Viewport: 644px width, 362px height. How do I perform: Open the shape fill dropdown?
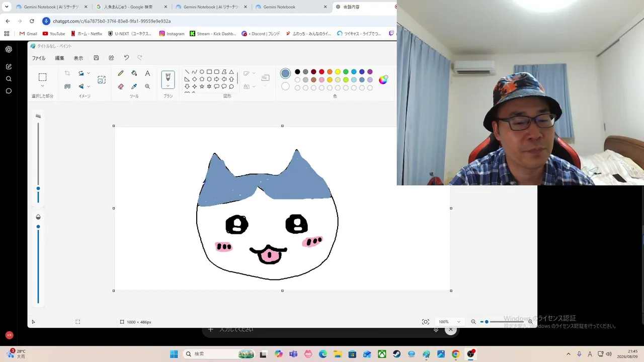[254, 86]
